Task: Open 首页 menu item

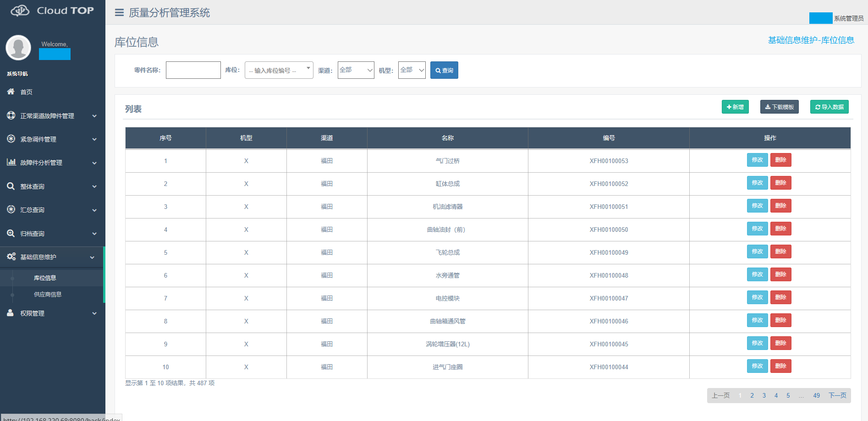Action: 26,92
